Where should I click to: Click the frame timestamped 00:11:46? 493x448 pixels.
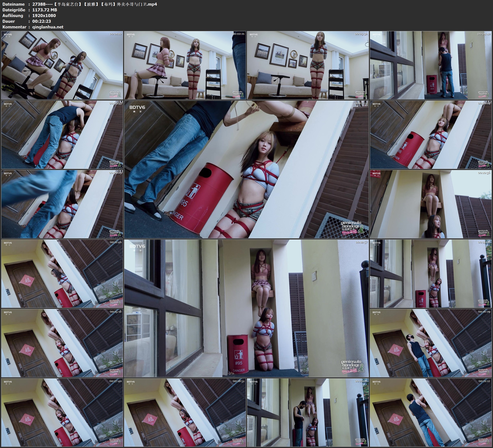tap(62, 274)
